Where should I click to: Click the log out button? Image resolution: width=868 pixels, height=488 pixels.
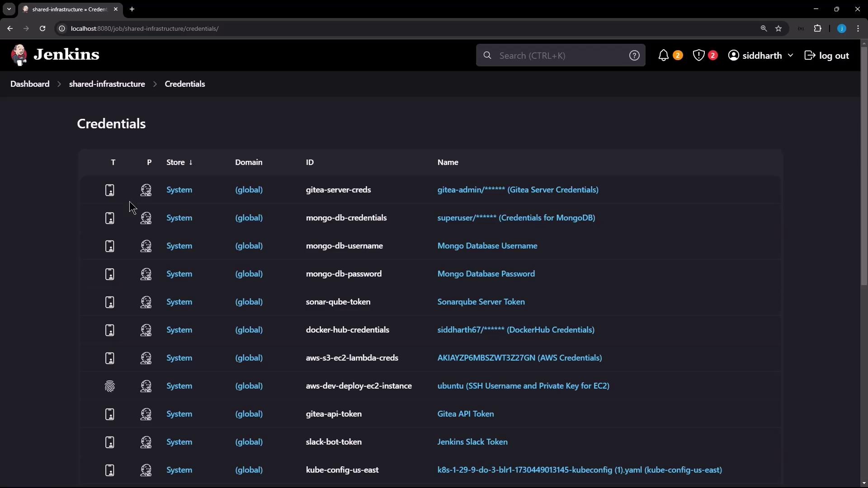point(827,56)
